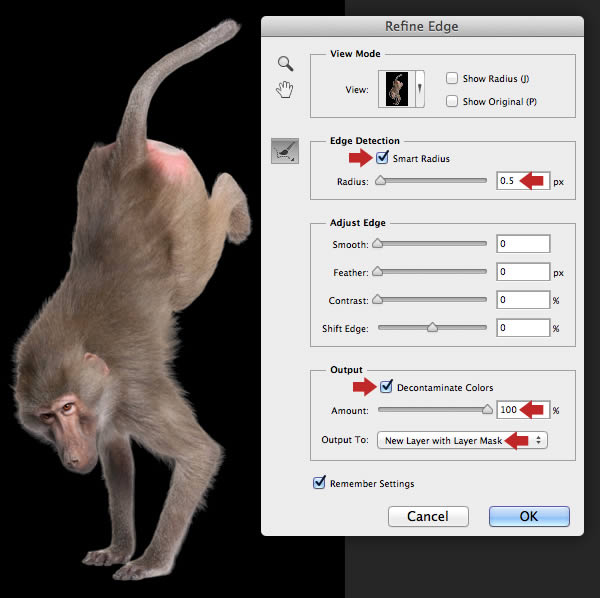
Task: Click the Cancel button
Action: click(x=428, y=517)
